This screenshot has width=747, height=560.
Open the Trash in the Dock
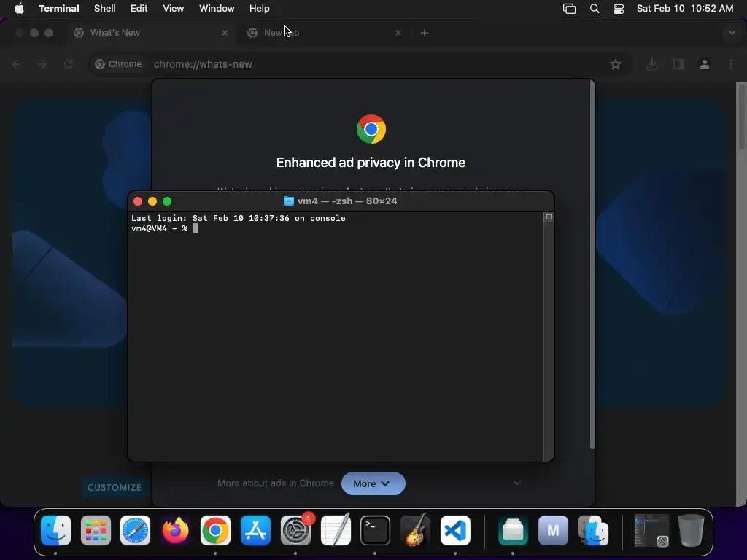pos(691,531)
